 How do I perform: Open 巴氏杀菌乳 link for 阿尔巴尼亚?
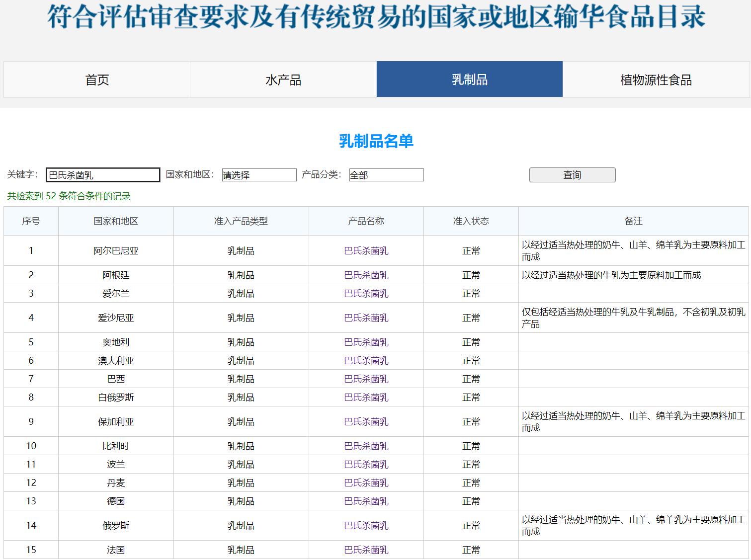click(x=366, y=251)
